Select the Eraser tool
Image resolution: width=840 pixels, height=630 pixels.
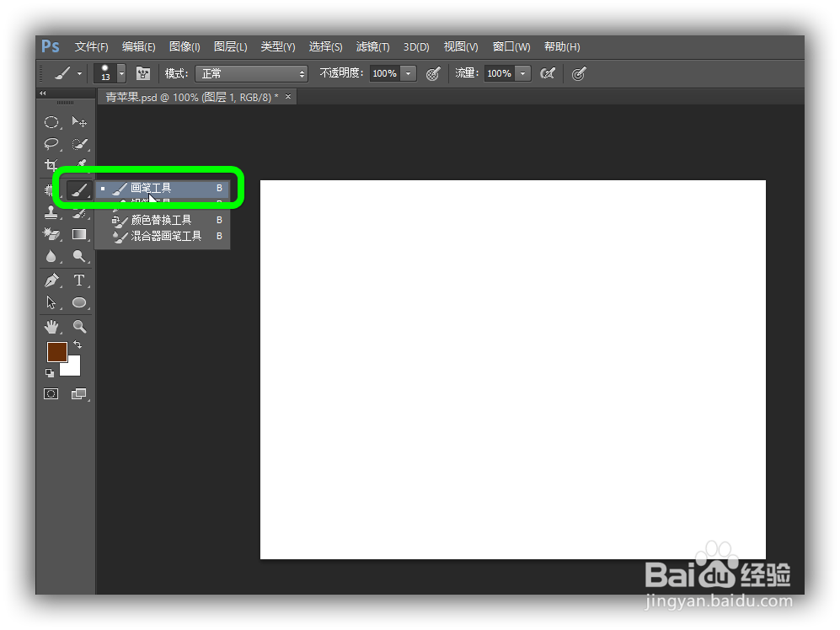click(51, 234)
